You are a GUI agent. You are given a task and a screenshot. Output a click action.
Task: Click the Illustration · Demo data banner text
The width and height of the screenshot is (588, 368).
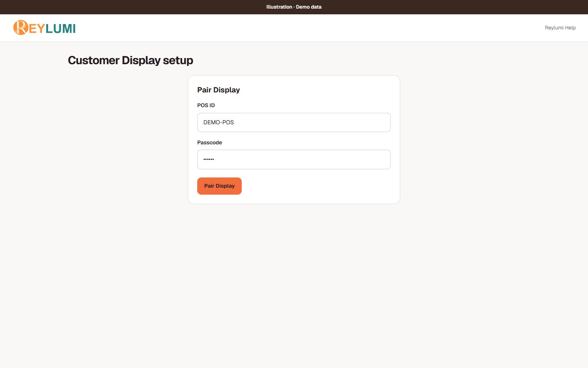coord(294,7)
